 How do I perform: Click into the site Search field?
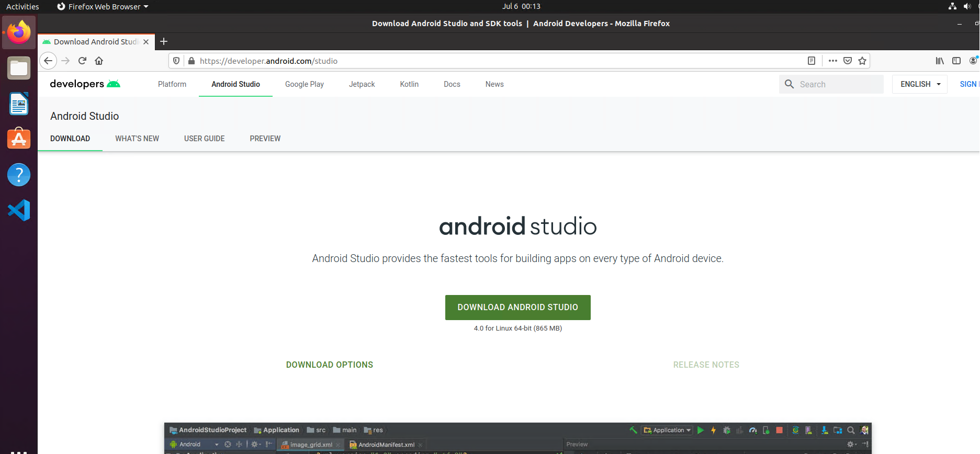[831, 84]
